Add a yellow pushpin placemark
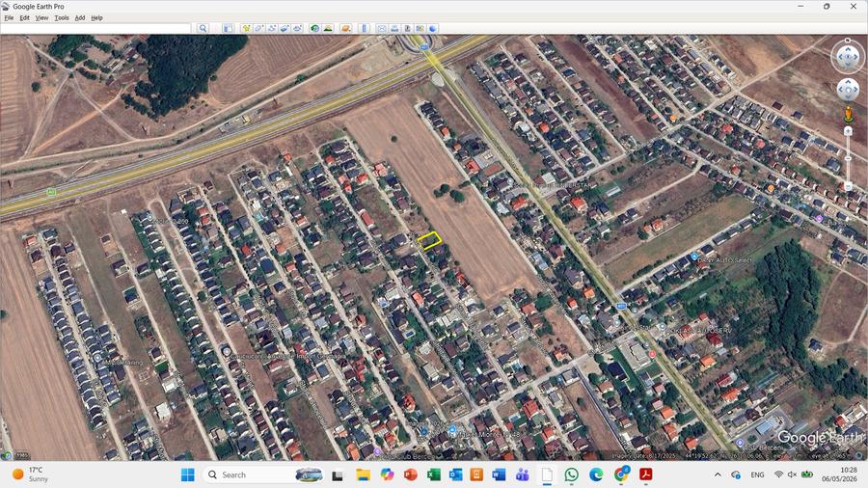This screenshot has width=868, height=488. [x=246, y=28]
